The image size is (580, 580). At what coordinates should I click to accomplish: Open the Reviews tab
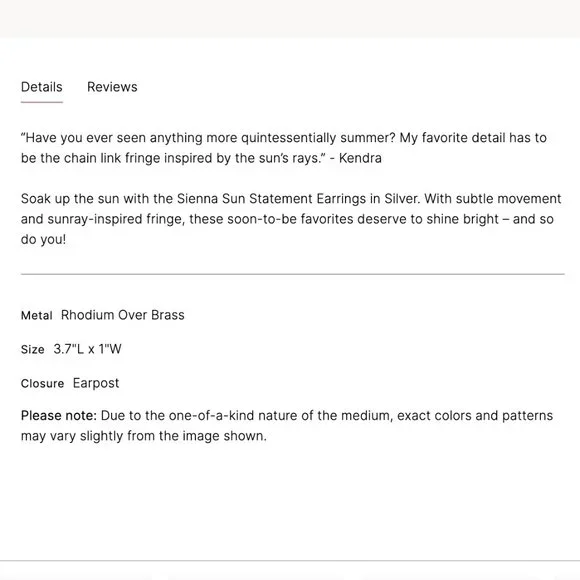coord(112,87)
